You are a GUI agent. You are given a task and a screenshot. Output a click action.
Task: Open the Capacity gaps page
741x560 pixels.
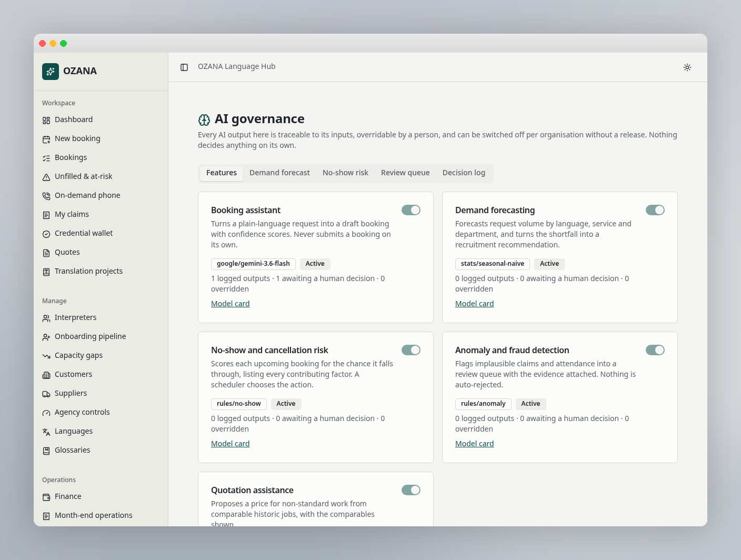pyautogui.click(x=101, y=356)
